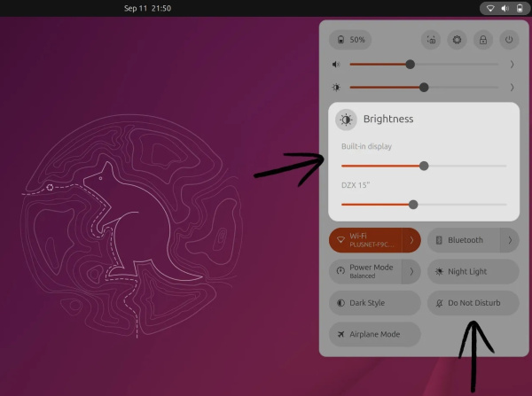The image size is (532, 396).
Task: Toggle Bluetooth on
Action: click(x=464, y=240)
